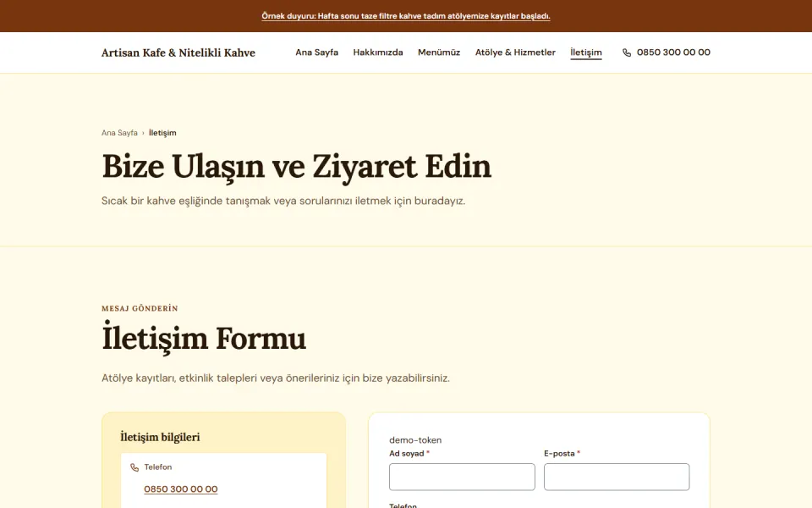This screenshot has height=508, width=812.
Task: Click the MESAJ GÖNDERİN label
Action: (x=140, y=308)
